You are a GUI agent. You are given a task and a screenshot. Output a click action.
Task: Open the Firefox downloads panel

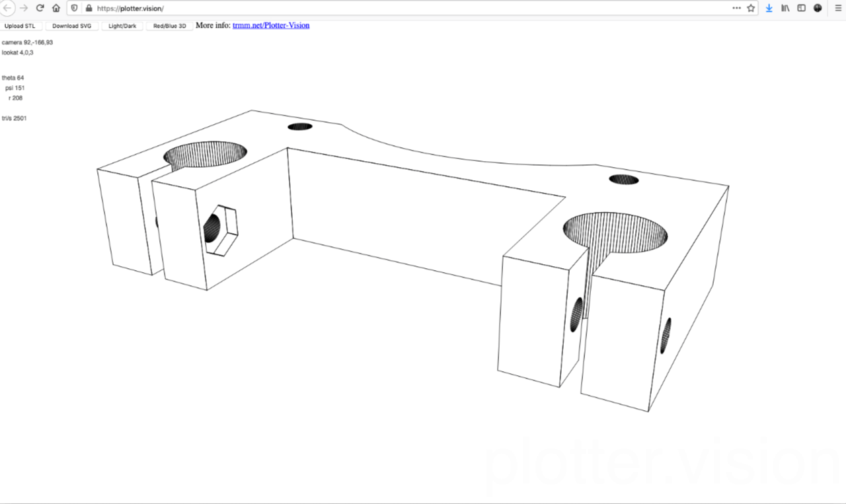(x=769, y=8)
